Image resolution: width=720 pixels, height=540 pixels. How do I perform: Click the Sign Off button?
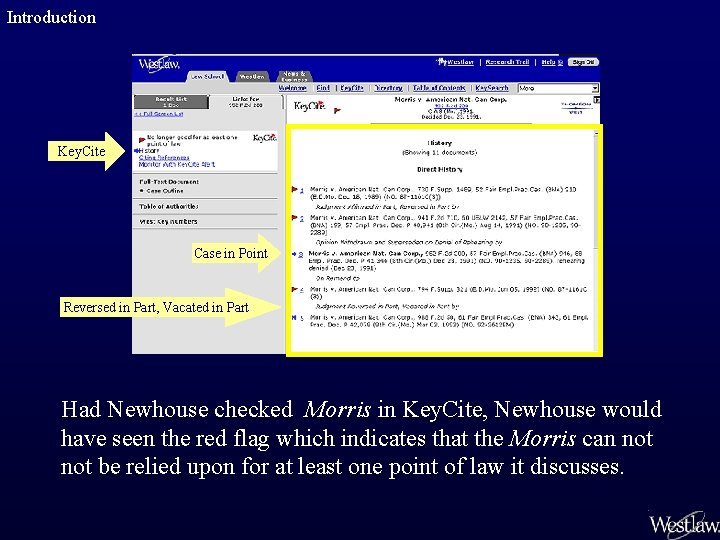pyautogui.click(x=584, y=62)
